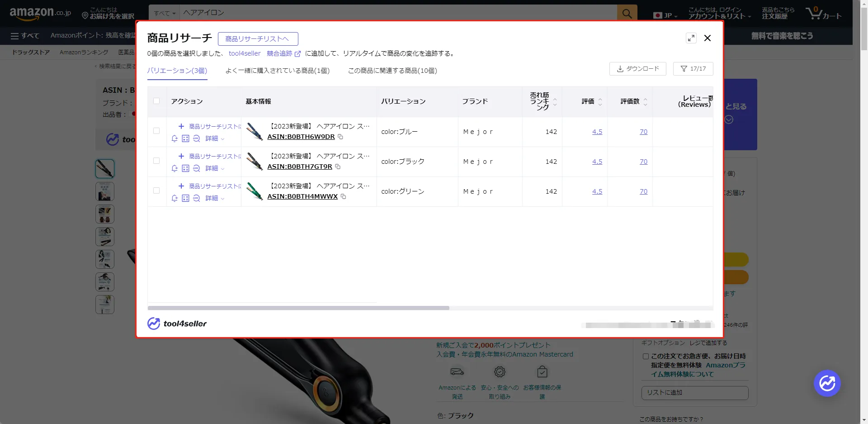Copy ASIN B0BTH4MWWX with the copy icon
The width and height of the screenshot is (868, 424).
point(343,196)
